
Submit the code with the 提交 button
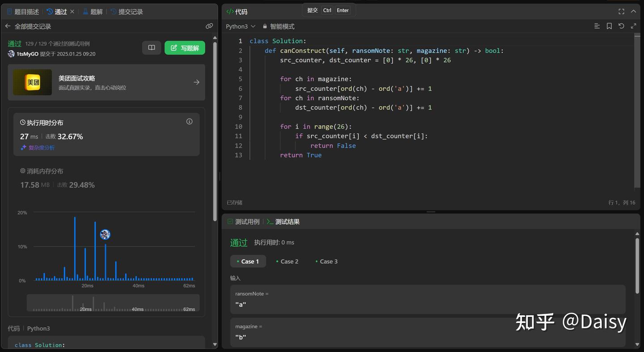point(312,10)
